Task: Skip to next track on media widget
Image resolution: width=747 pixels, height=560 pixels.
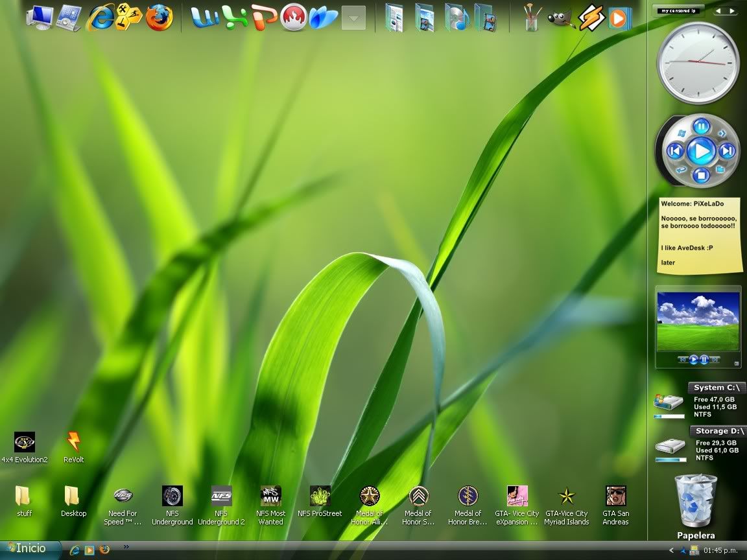Action: point(727,152)
